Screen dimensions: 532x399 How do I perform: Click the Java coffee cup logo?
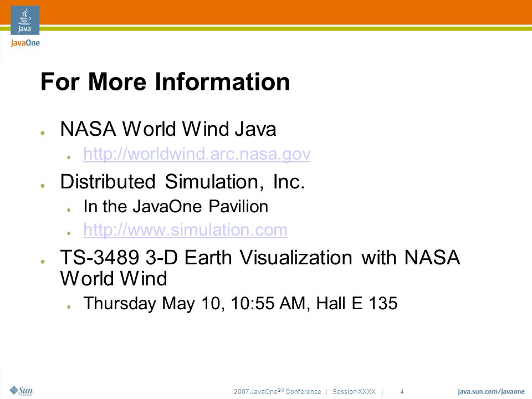[x=25, y=20]
